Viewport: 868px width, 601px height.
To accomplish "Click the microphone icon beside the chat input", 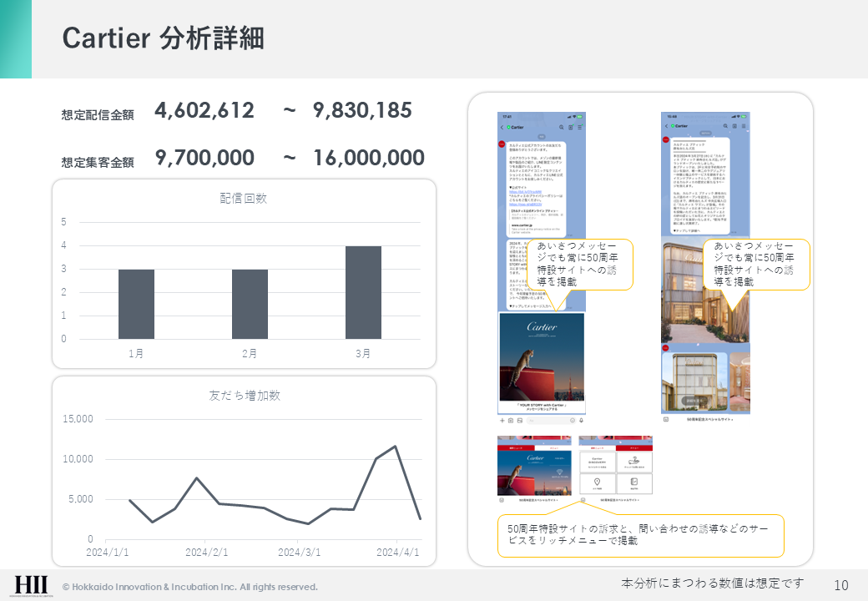I will [x=581, y=421].
